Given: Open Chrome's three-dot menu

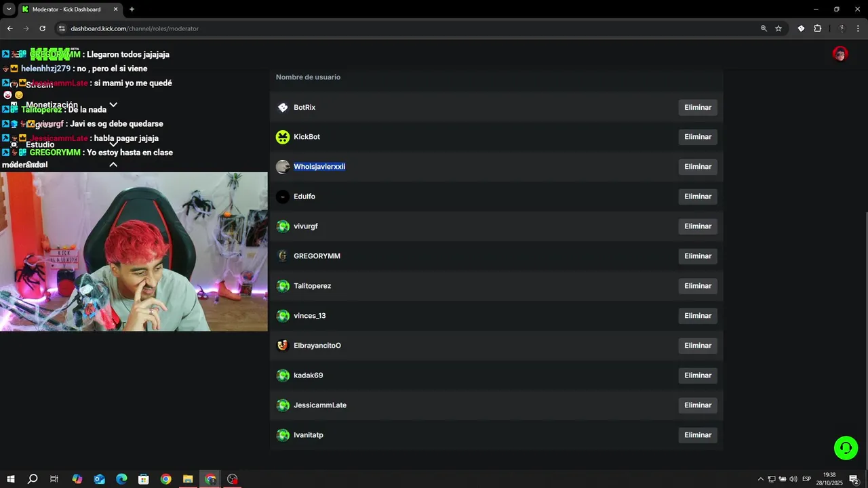Looking at the screenshot, I should [x=859, y=28].
